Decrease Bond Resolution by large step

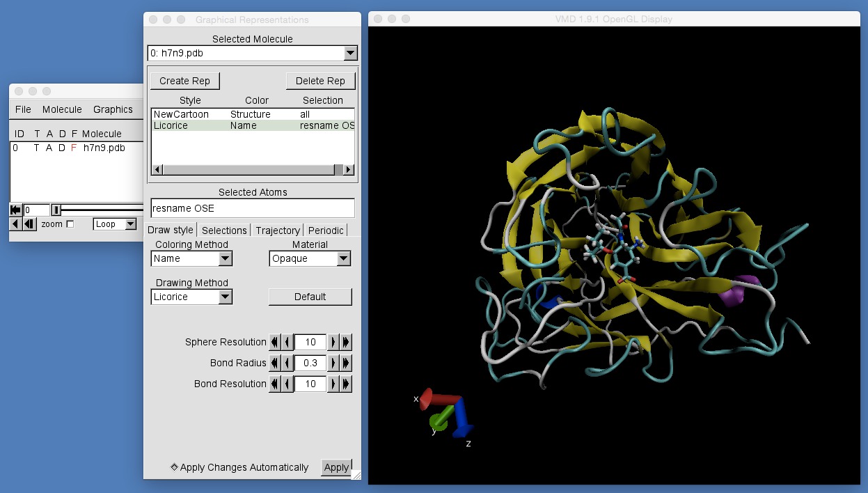[274, 384]
